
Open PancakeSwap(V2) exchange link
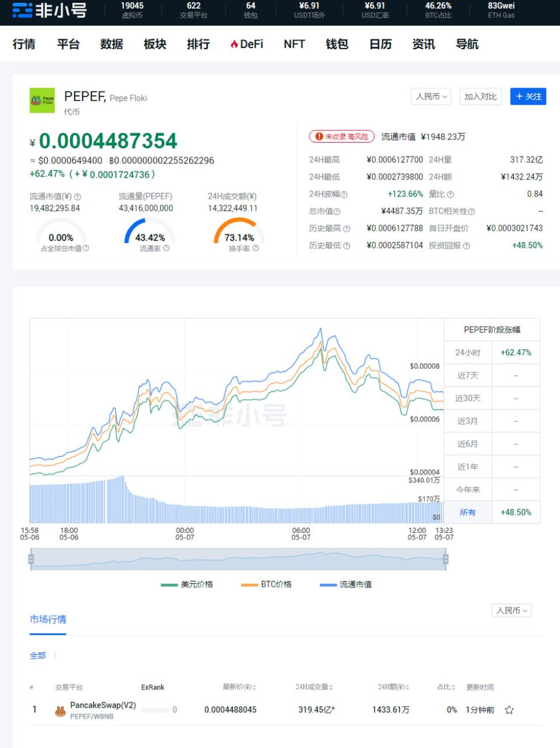click(103, 706)
